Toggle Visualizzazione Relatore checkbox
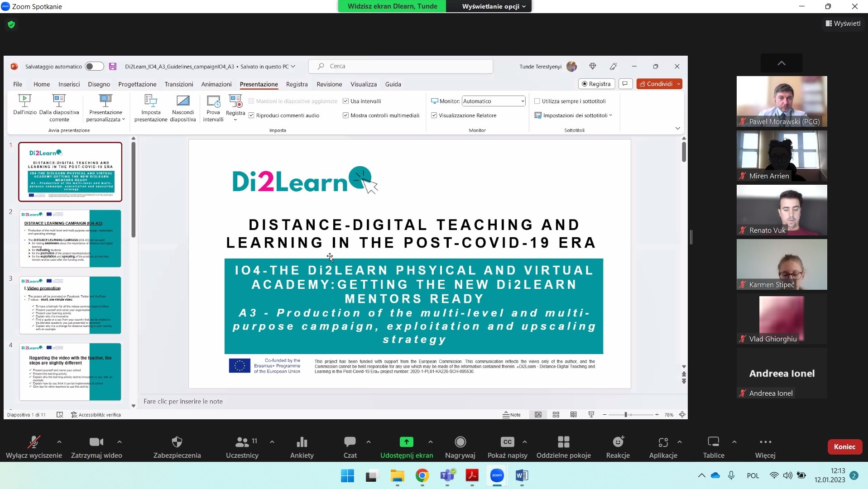The height and width of the screenshot is (489, 868). coord(434,115)
